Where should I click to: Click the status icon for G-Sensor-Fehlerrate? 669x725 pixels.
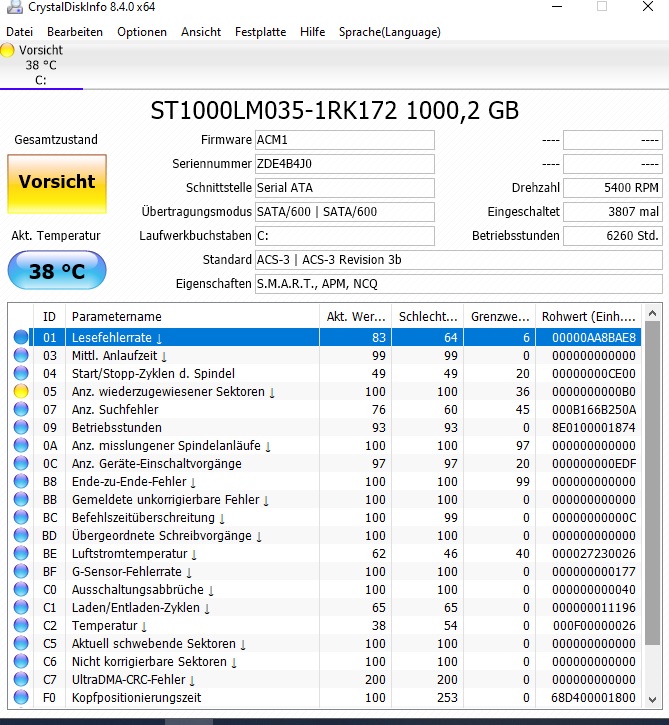click(21, 571)
